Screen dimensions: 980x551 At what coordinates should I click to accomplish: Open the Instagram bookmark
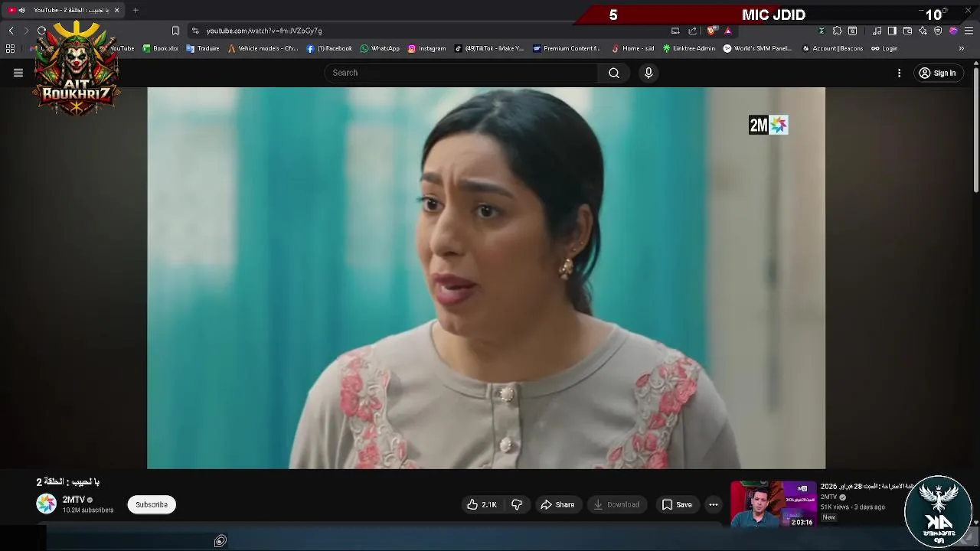[426, 48]
